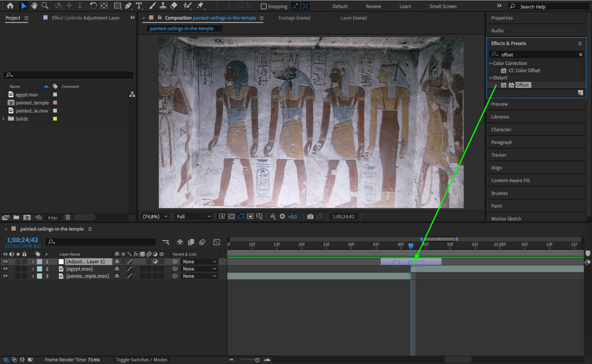Enable the Snapping checkbox
Screen dimensions: 592x364
tap(264, 6)
